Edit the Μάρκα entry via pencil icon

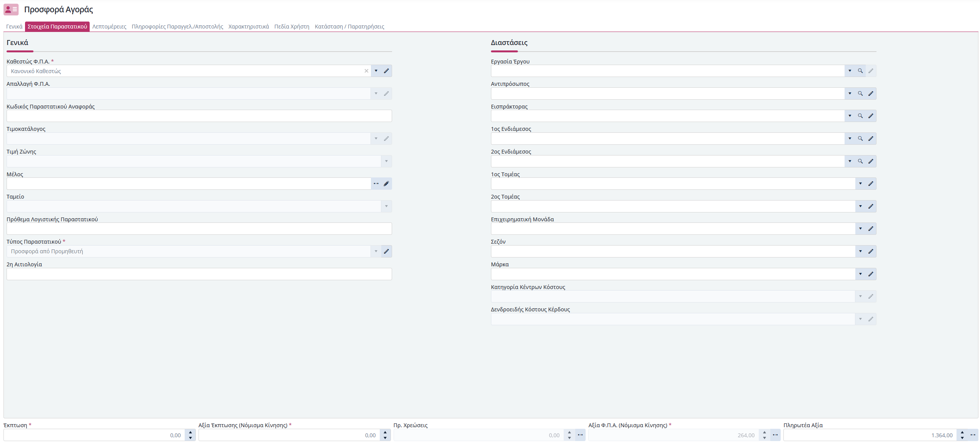point(871,274)
